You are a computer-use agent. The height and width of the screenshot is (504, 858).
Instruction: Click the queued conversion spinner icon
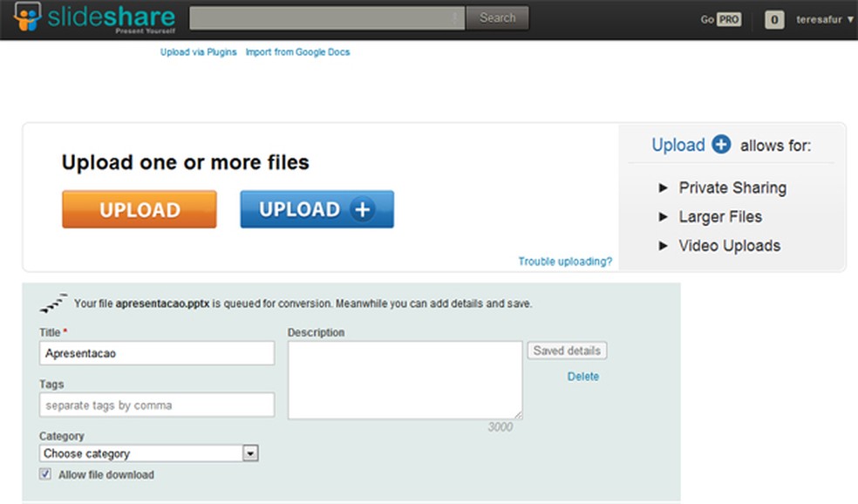click(53, 303)
